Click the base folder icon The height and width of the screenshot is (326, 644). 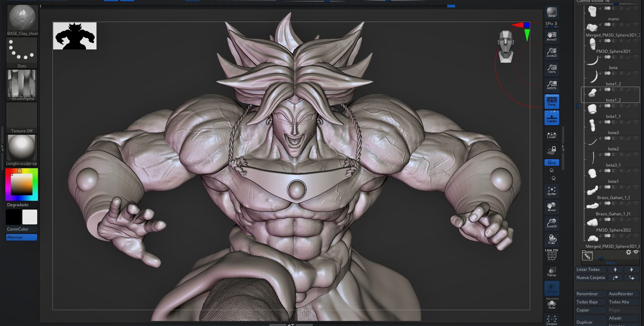pyautogui.click(x=587, y=256)
